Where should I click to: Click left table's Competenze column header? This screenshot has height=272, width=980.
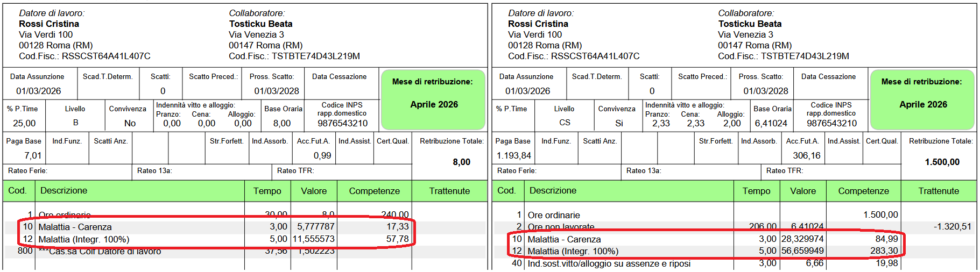(374, 191)
